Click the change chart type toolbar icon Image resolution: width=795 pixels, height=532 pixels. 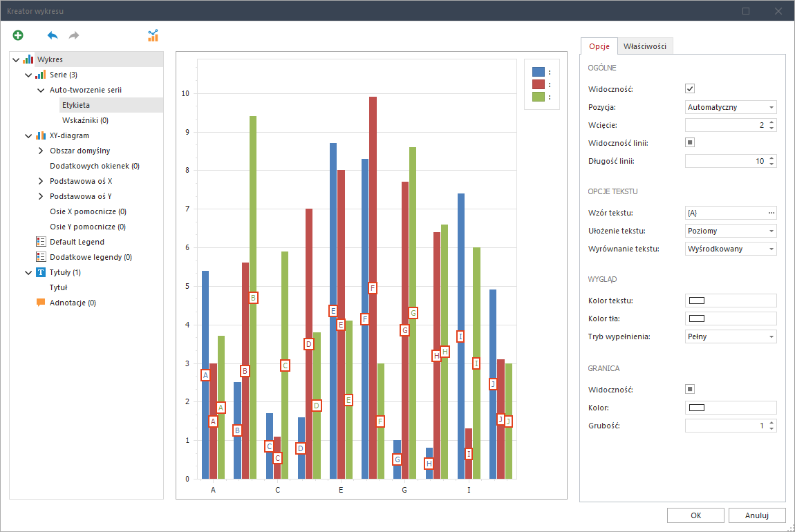153,35
